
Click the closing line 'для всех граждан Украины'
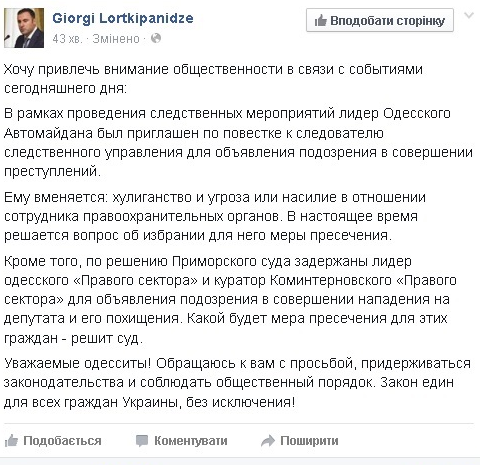tap(149, 402)
